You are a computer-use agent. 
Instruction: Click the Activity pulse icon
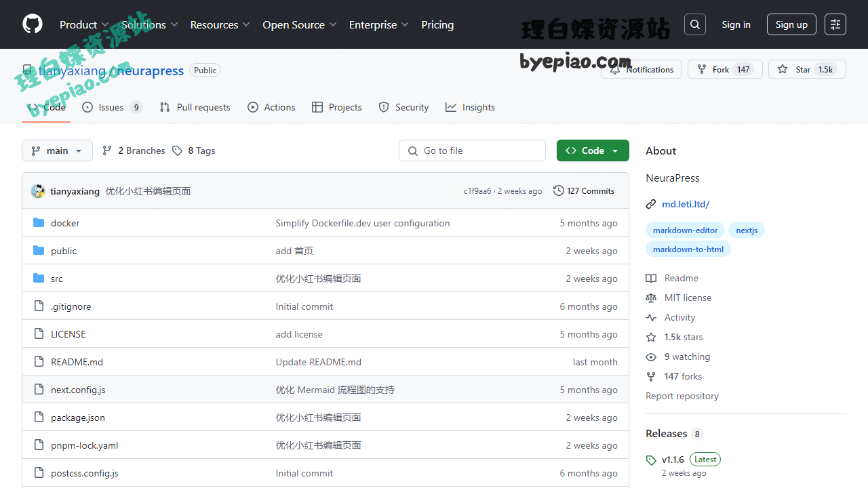(651, 317)
